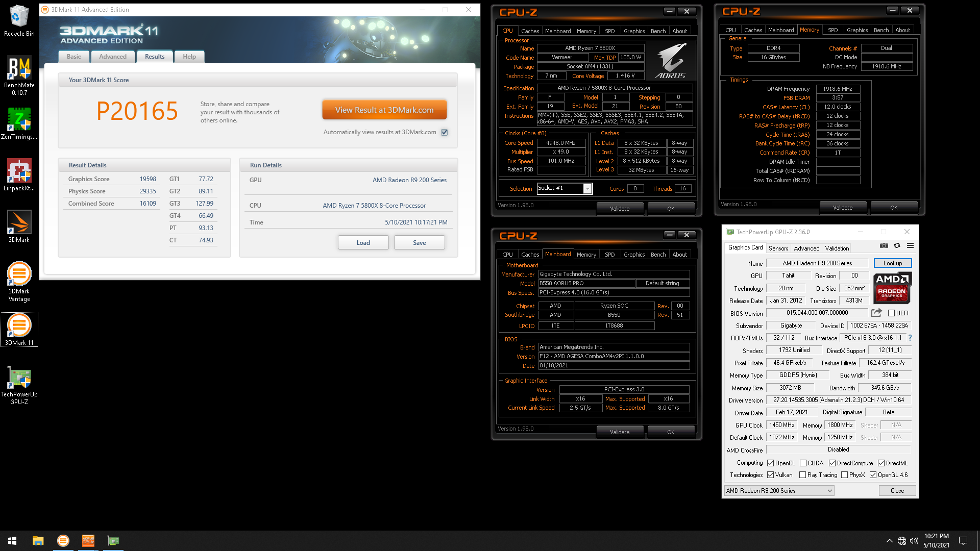
Task: Open File Explorer from taskbar
Action: point(38,541)
